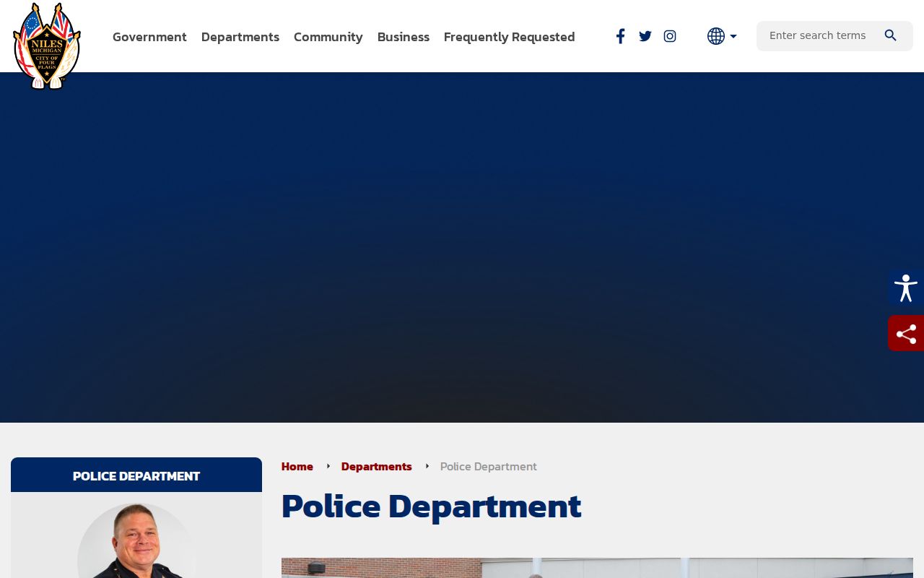Open the Instagram social icon

point(670,36)
